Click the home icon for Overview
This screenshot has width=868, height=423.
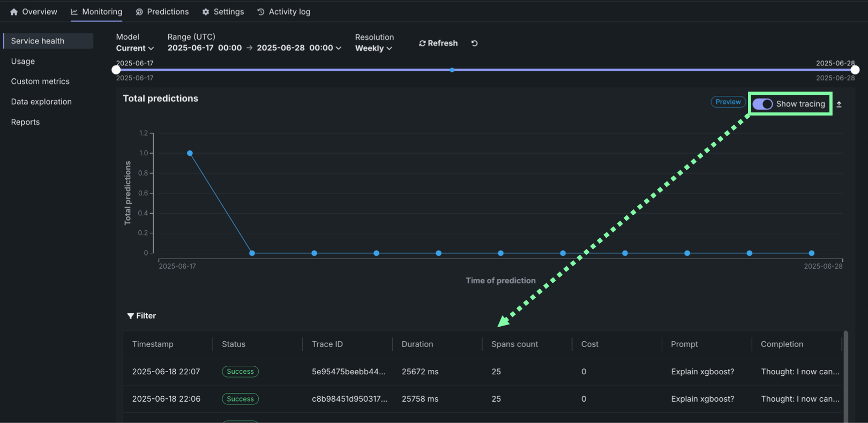[14, 12]
